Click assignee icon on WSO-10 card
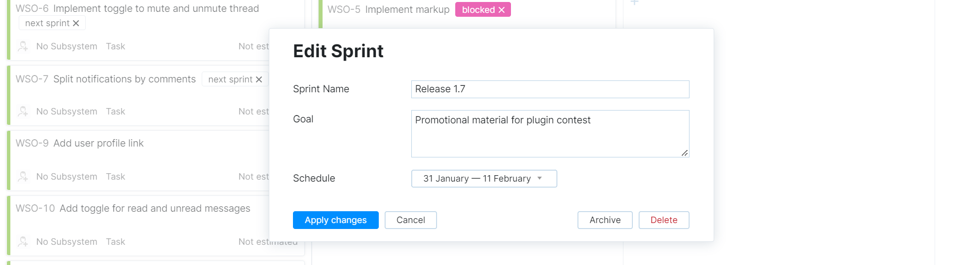The image size is (980, 265). pyautogui.click(x=23, y=242)
